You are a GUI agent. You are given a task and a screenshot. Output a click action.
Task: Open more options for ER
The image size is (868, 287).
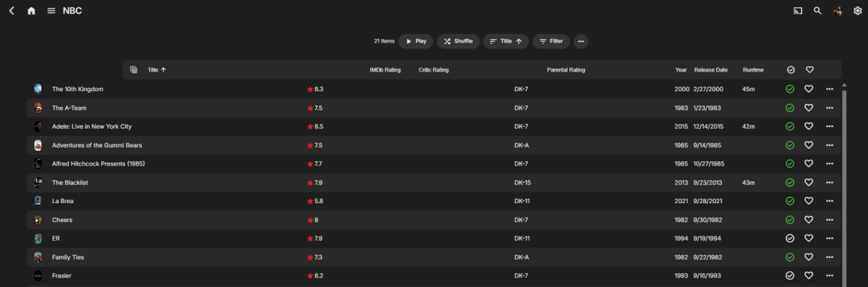pos(829,238)
